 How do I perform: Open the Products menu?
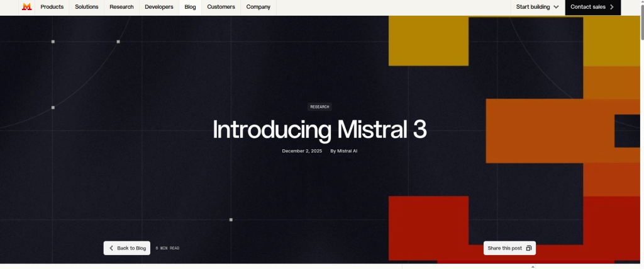click(x=52, y=7)
